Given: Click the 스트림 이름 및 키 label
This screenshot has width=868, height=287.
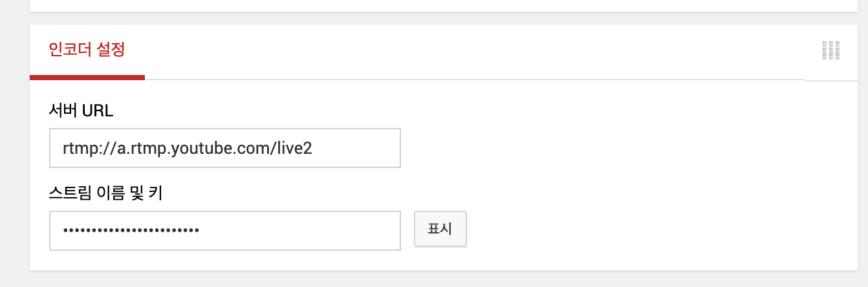Looking at the screenshot, I should [x=105, y=193].
